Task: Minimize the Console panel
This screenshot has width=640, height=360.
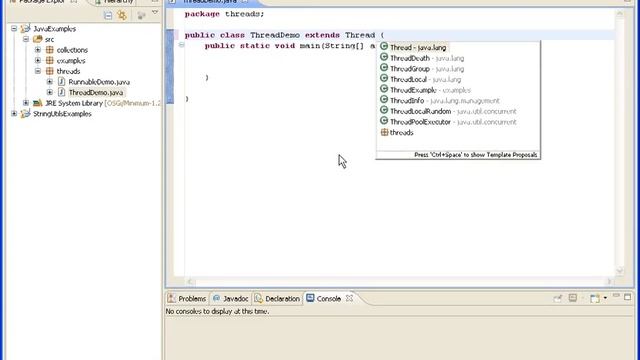Action: coord(616,296)
